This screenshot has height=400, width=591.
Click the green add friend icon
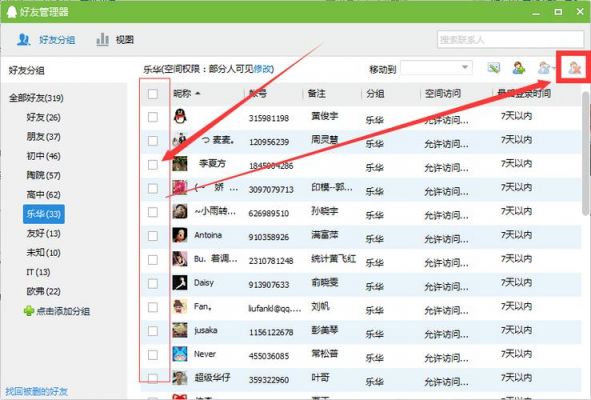(519, 68)
